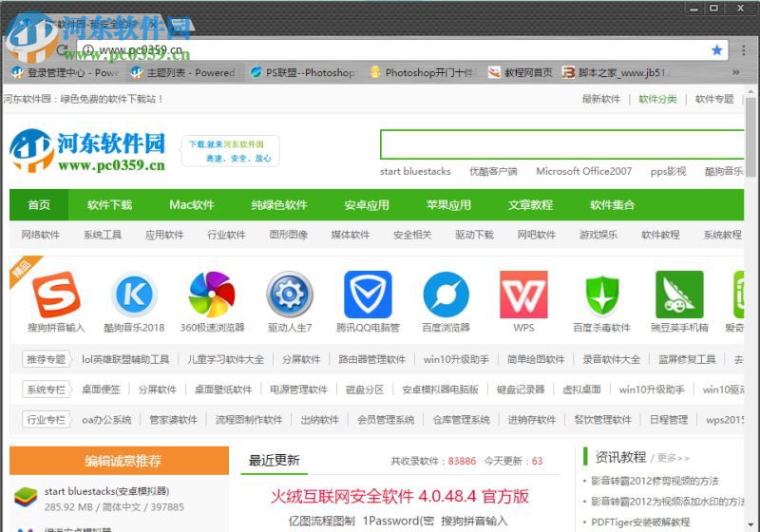Click the bookmark star in address bar
The height and width of the screenshot is (532, 760).
click(717, 50)
